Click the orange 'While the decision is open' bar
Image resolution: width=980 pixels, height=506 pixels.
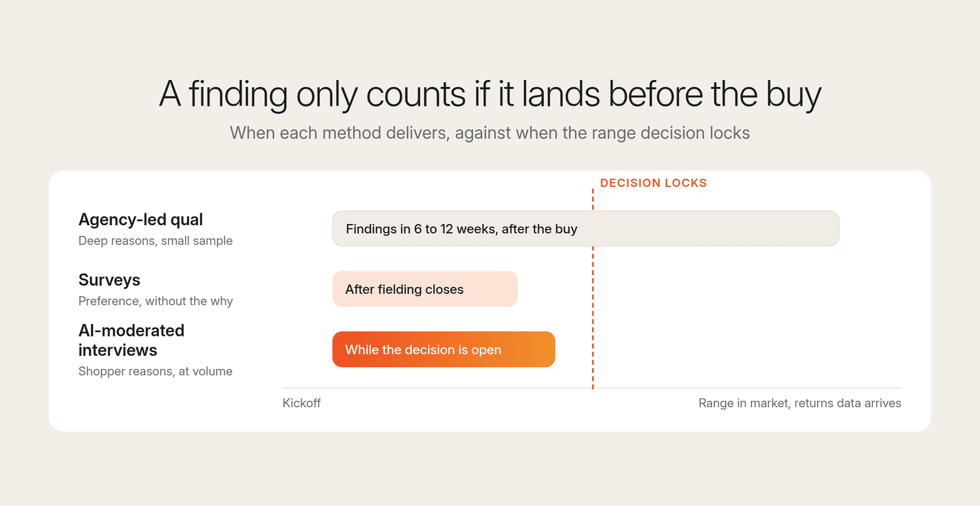(x=444, y=349)
